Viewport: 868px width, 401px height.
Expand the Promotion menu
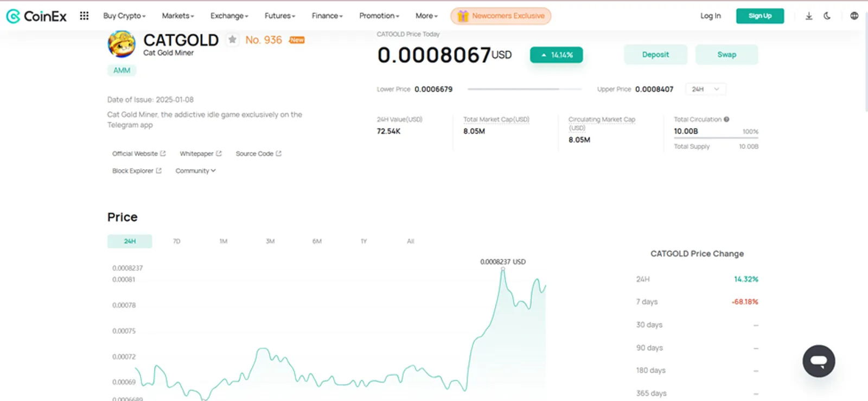click(x=379, y=16)
